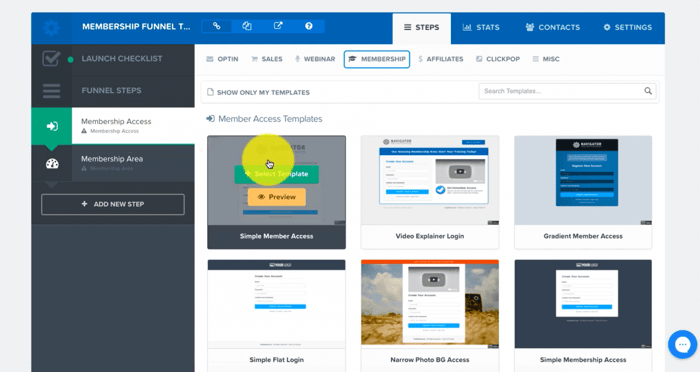
Task: Open the Settings tab
Action: (x=628, y=28)
